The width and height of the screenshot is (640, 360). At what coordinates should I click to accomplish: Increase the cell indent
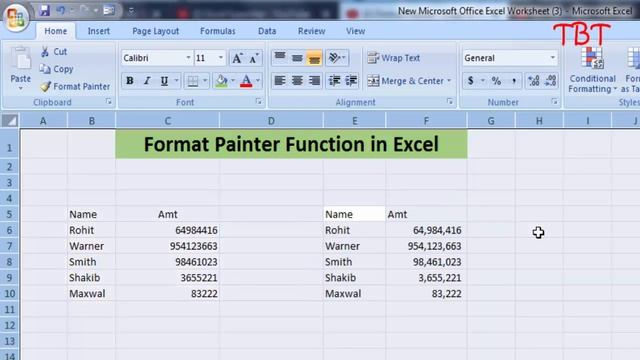tap(351, 81)
